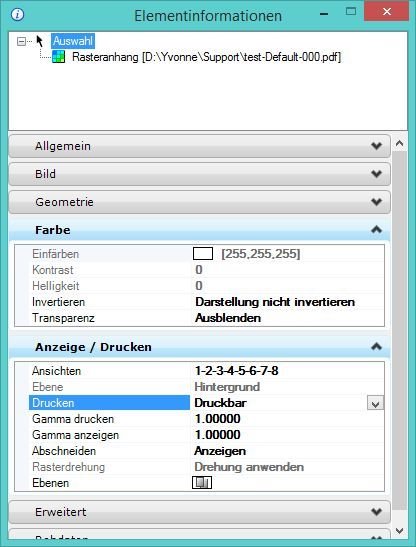416x547 pixels.
Task: Select the Abschneiden property label
Action: 64,451
